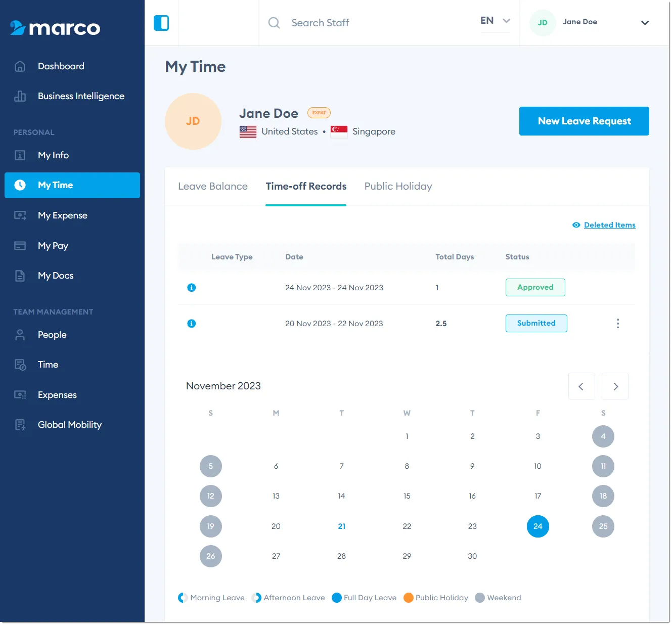This screenshot has width=672, height=625.
Task: Click the Submitted status badge
Action: [536, 324]
